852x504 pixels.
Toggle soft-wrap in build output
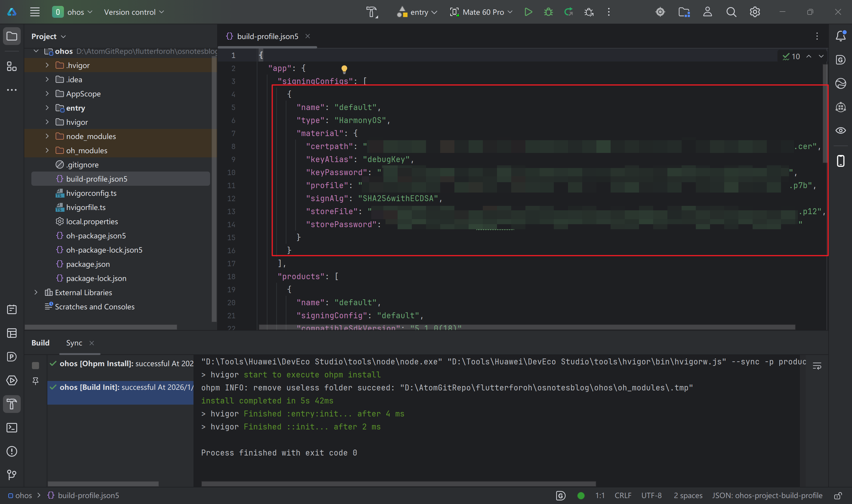point(817,366)
